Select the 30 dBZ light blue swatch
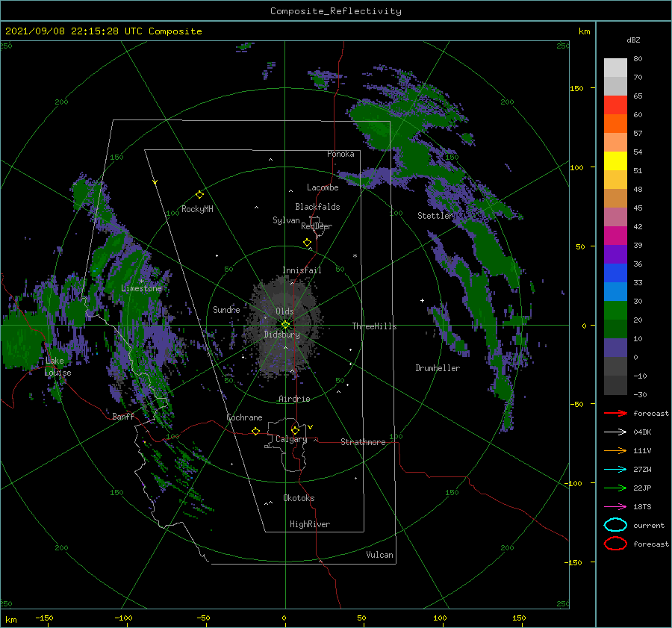672x628 pixels. (615, 291)
